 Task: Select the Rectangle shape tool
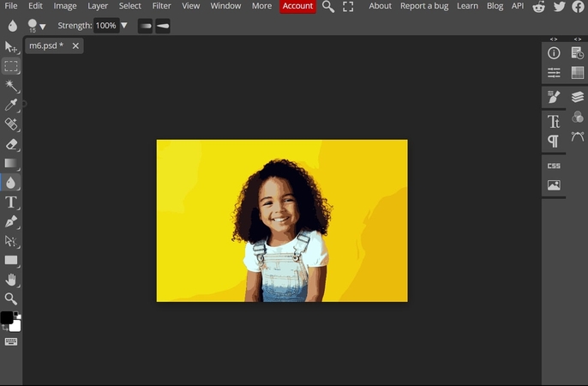tap(11, 260)
